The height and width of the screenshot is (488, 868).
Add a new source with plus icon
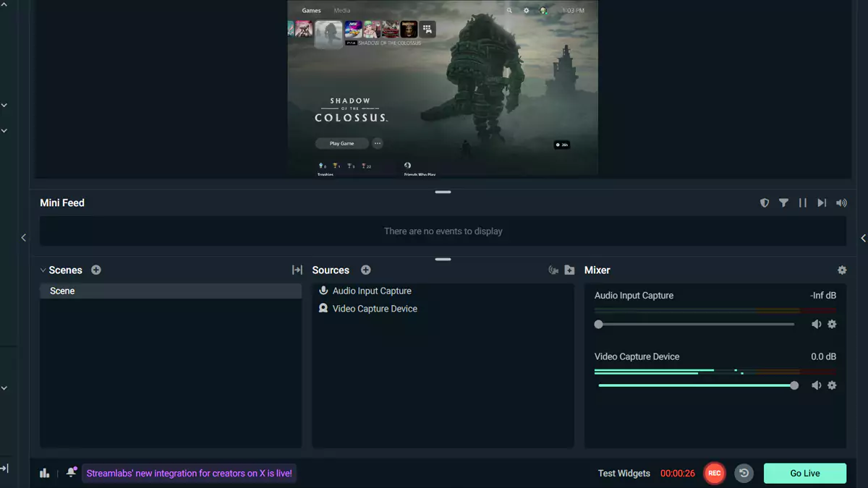[366, 270]
